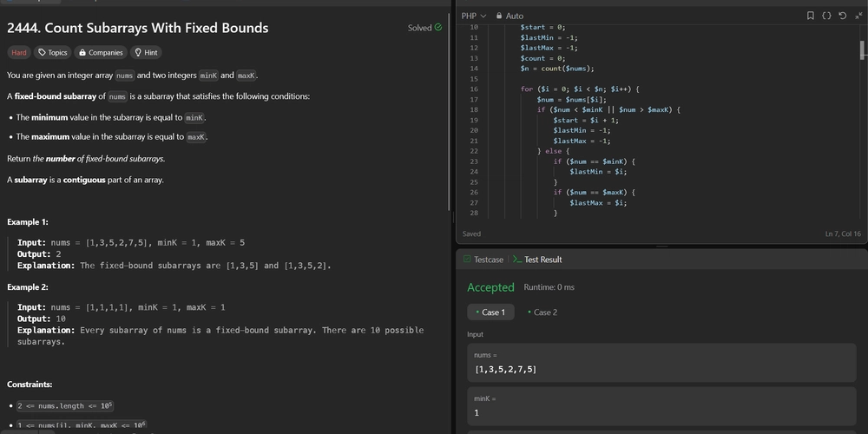Click the Hint lightbulb icon
Screen dimensions: 868x434
tap(138, 53)
